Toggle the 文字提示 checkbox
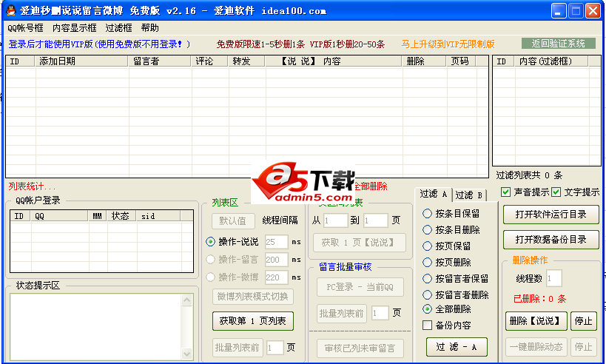The height and width of the screenshot is (364, 606). [556, 192]
